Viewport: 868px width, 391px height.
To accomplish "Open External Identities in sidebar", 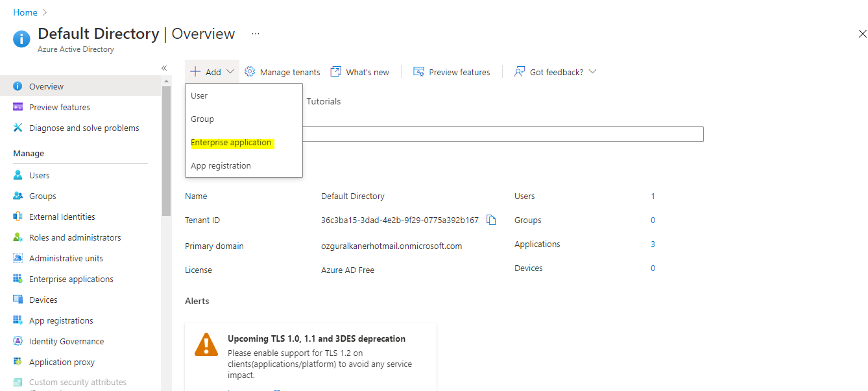I will point(62,217).
